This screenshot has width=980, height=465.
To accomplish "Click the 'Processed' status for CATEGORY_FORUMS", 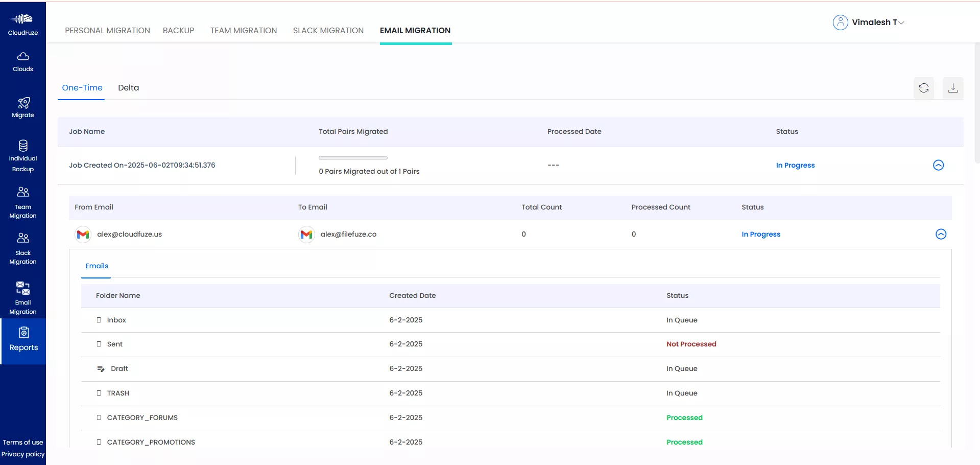I will 684,417.
